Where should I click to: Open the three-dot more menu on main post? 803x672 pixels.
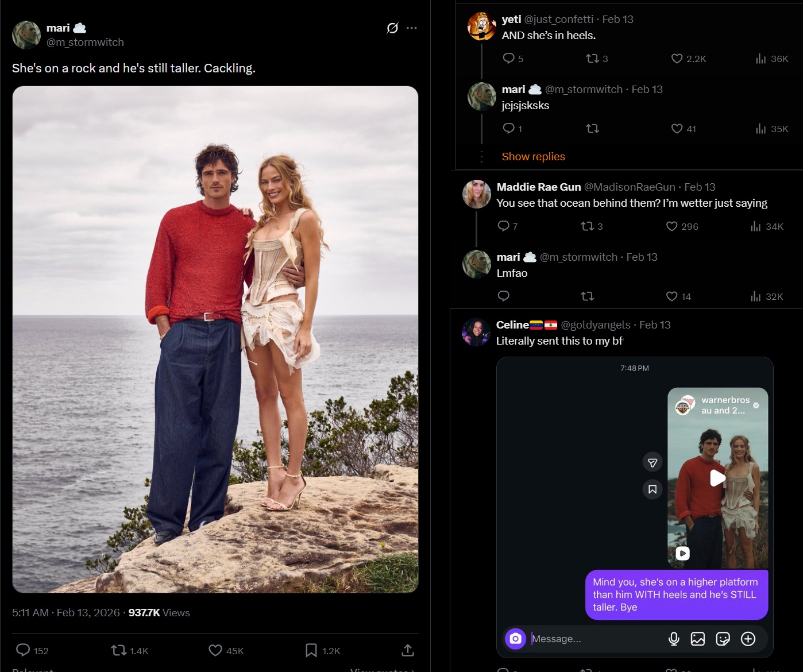(x=412, y=28)
